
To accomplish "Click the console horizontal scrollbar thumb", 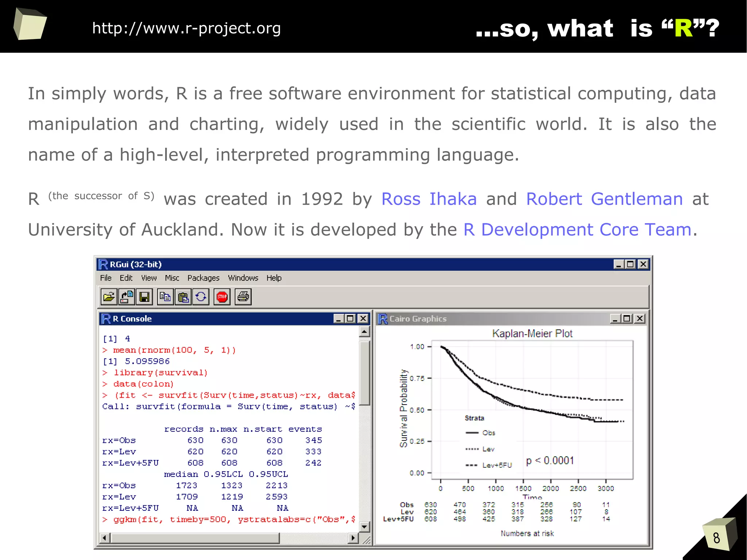I will (195, 538).
